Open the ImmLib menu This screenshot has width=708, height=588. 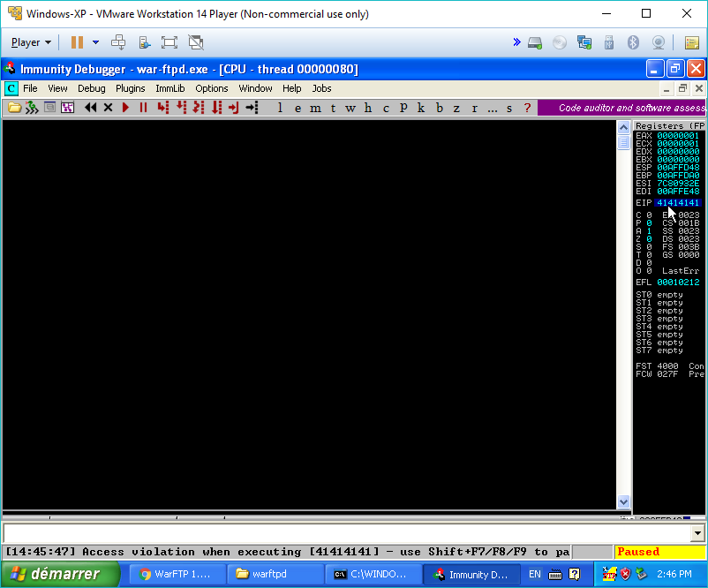(169, 88)
